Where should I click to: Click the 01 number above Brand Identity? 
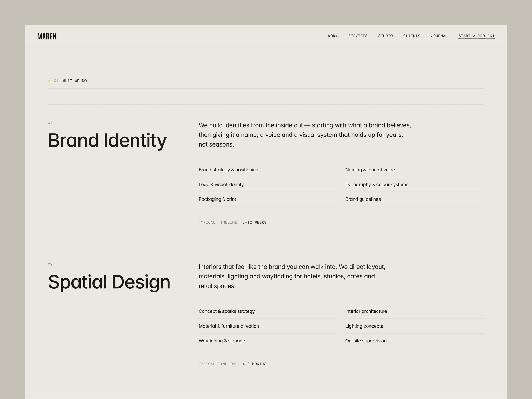coord(50,123)
